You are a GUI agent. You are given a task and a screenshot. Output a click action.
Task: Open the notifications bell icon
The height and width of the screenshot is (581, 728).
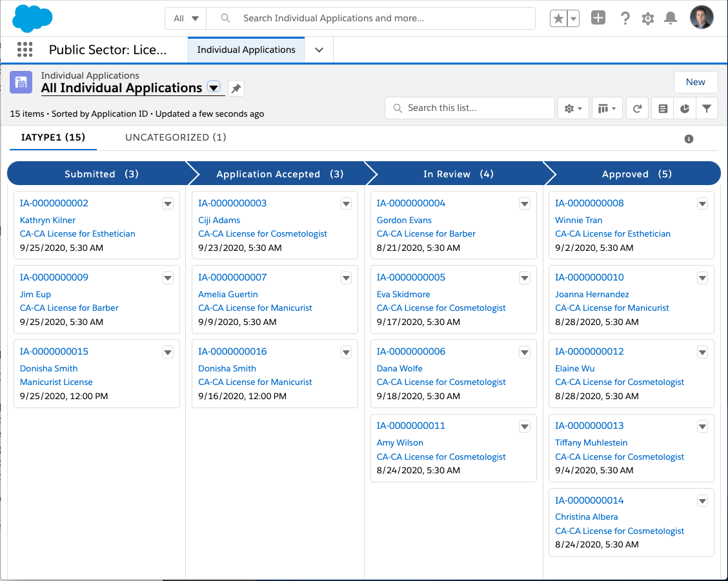671,18
